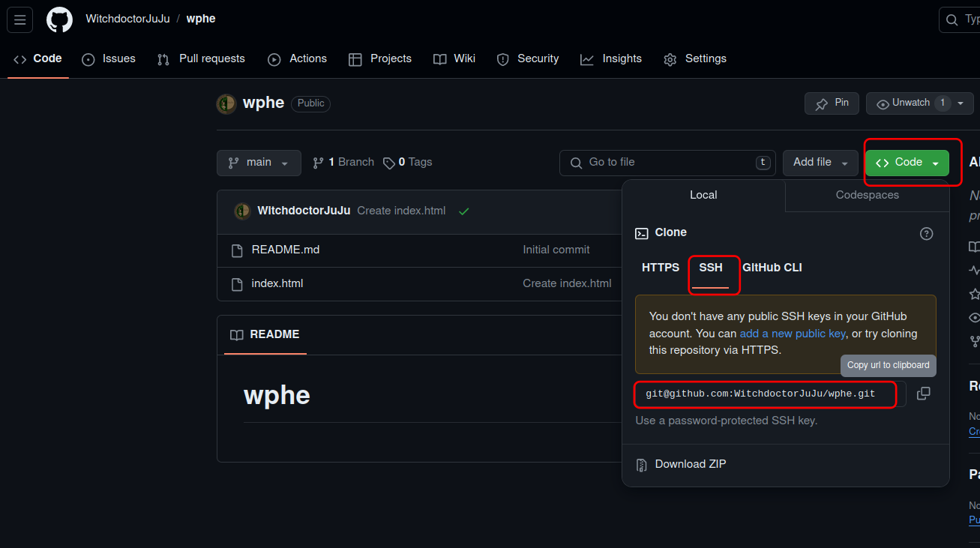Go to repository Settings tab

coord(695,59)
